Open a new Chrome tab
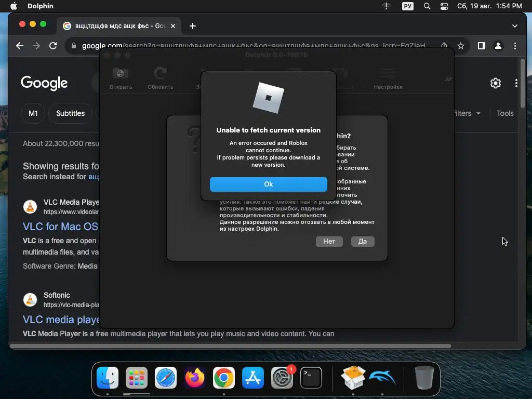The height and width of the screenshot is (399, 532). (193, 26)
